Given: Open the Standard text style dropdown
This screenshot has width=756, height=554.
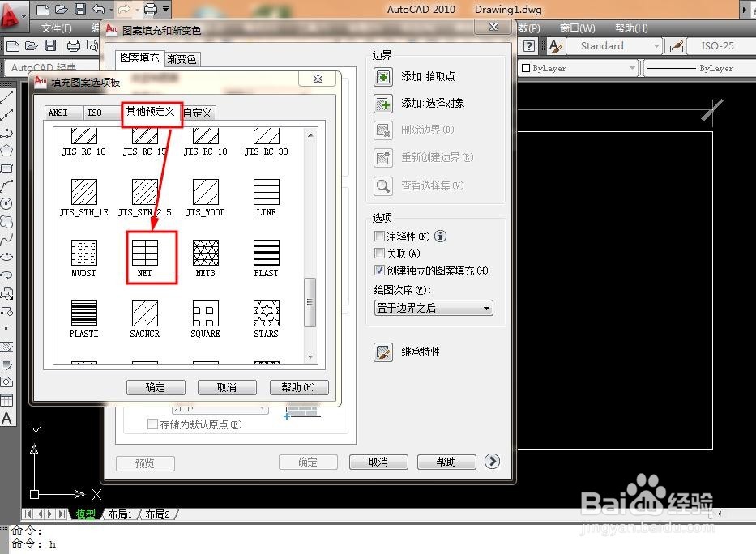Looking at the screenshot, I should point(613,46).
